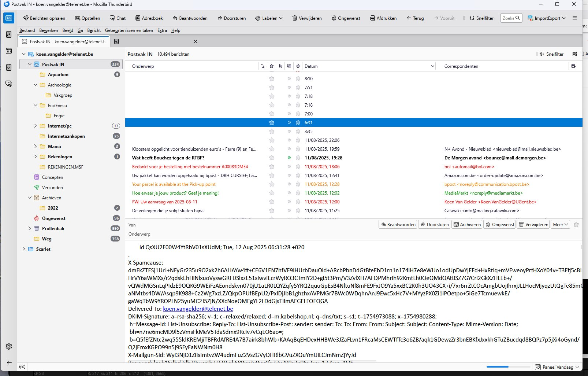
Task: Click Snelfilter in the main toolbar
Action: tap(481, 18)
